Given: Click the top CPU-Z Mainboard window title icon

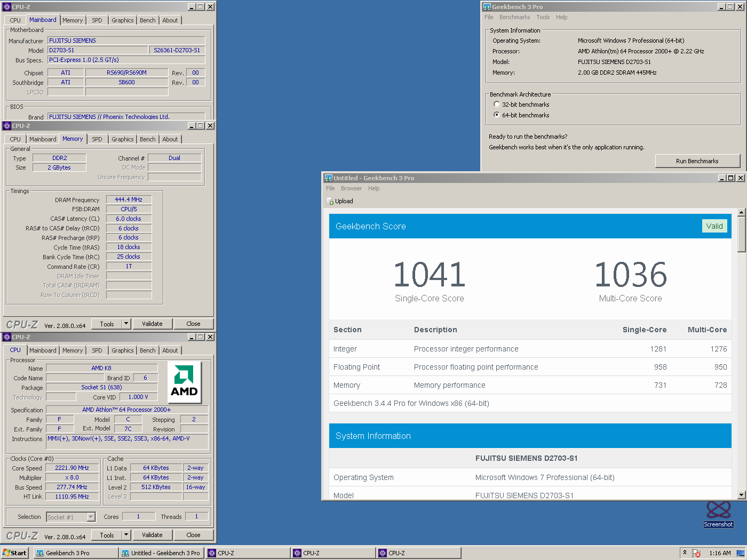Looking at the screenshot, I should pyautogui.click(x=7, y=7).
